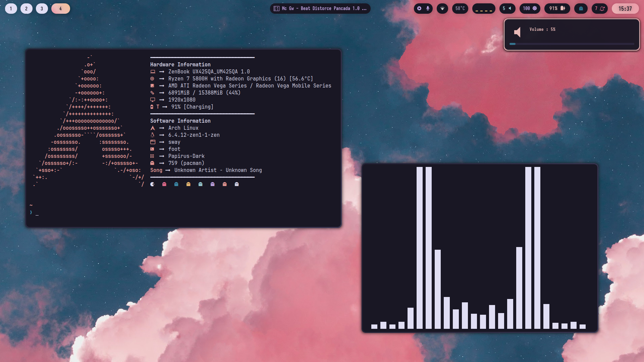Open the brightness gear icon

click(535, 8)
